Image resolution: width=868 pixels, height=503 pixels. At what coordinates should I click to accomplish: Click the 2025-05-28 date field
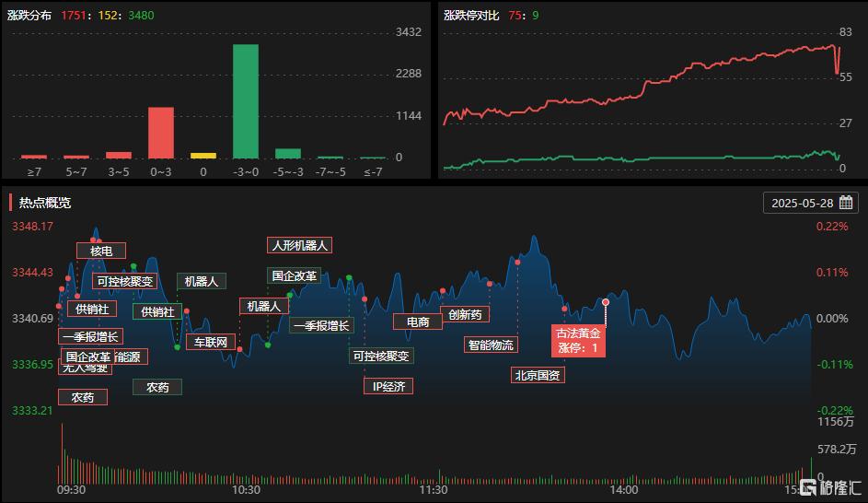pyautogui.click(x=810, y=203)
